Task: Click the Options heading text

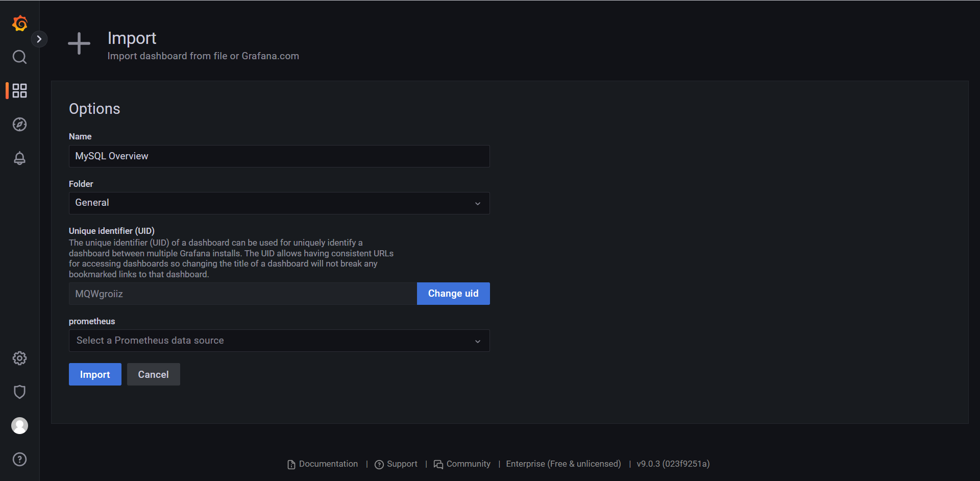Action: click(x=94, y=109)
